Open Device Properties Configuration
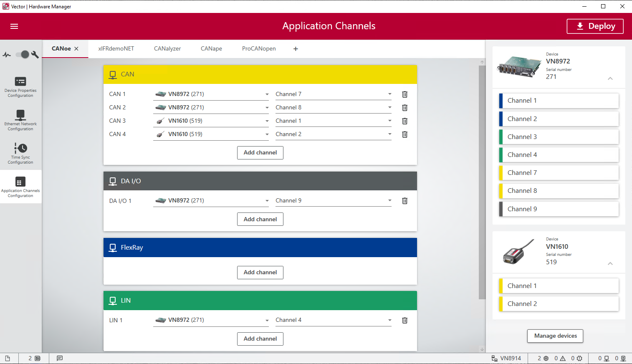This screenshot has height=364, width=632. (x=20, y=87)
